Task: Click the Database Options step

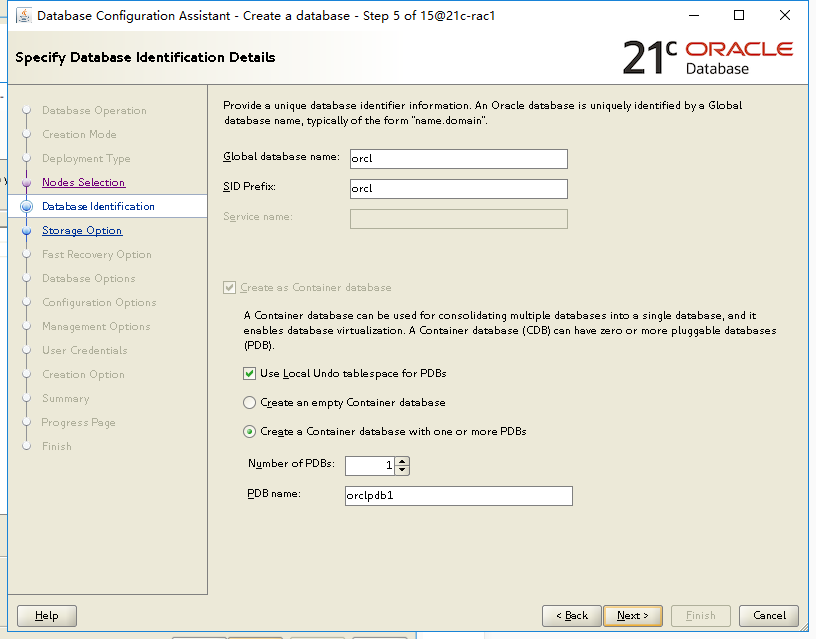Action: point(88,278)
